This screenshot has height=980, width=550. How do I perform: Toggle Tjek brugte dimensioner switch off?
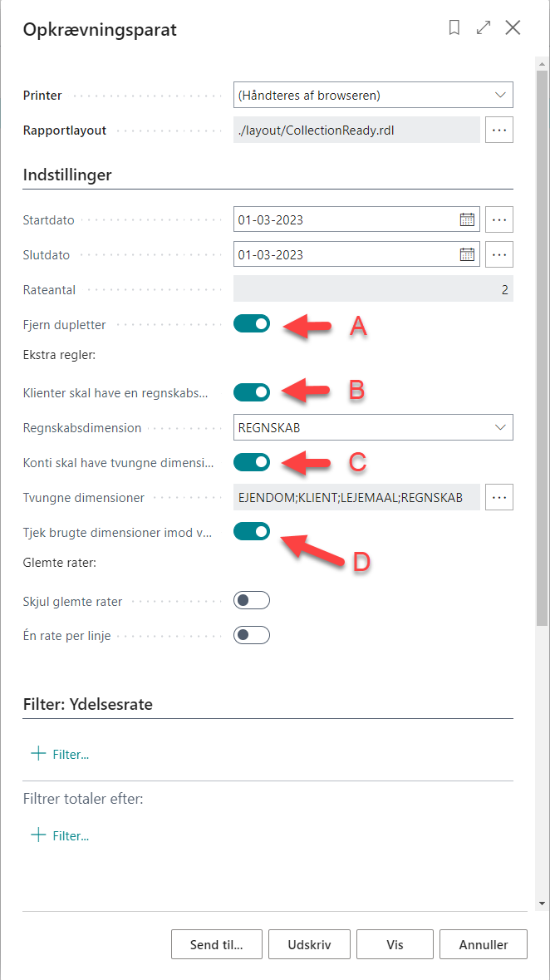pyautogui.click(x=251, y=531)
